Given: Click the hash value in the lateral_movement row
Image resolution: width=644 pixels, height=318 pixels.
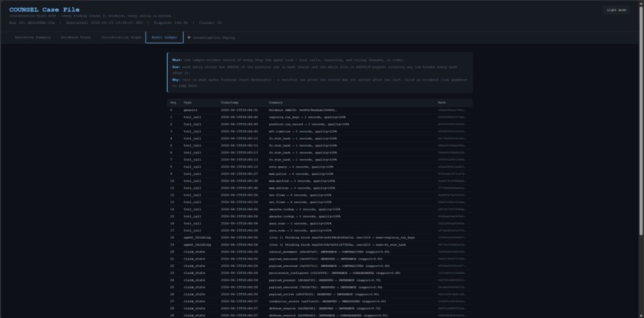Looking at the screenshot, I should (x=451, y=252).
